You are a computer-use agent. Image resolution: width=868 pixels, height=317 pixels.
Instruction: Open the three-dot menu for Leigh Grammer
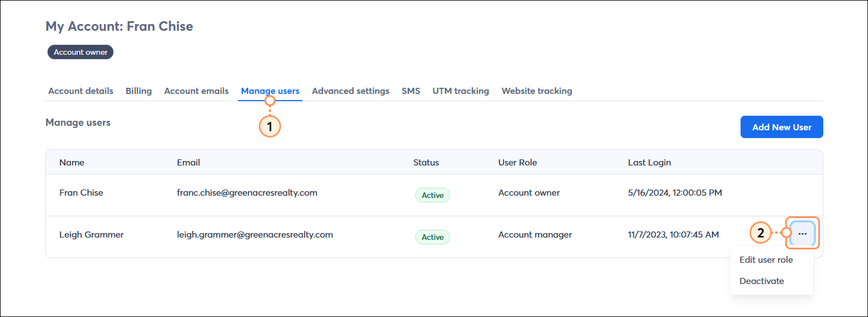(803, 234)
